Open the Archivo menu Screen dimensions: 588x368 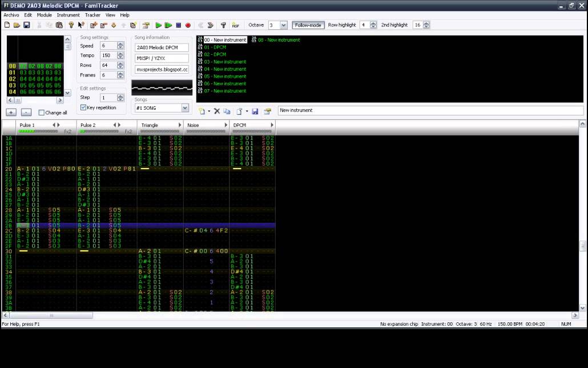tap(11, 15)
